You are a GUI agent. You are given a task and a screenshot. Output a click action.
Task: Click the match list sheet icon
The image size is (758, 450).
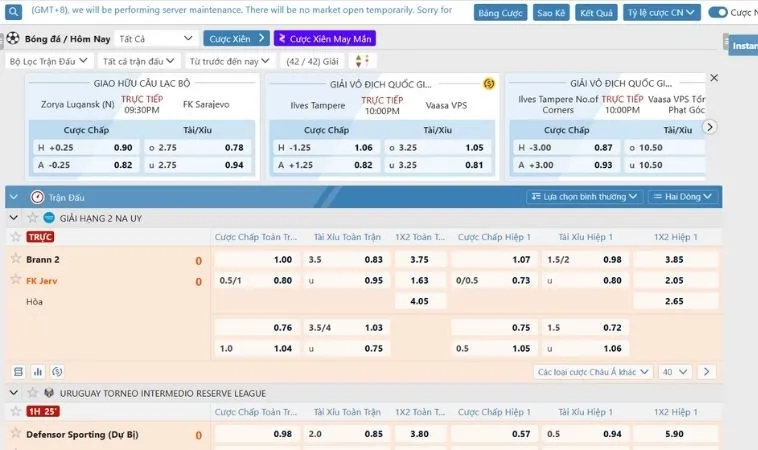point(18,372)
